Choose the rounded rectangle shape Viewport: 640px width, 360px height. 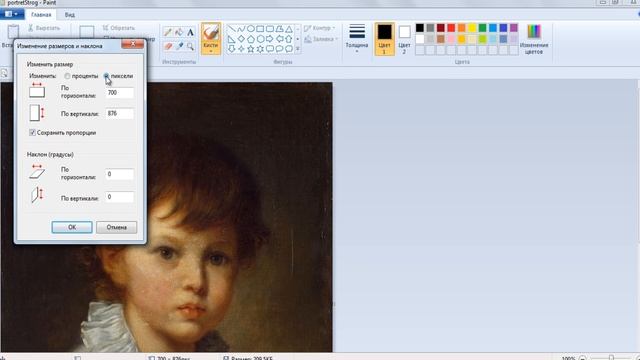tap(270, 29)
